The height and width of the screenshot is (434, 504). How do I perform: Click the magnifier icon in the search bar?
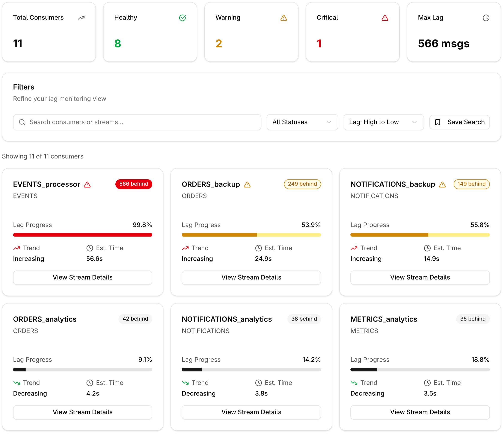pos(22,122)
